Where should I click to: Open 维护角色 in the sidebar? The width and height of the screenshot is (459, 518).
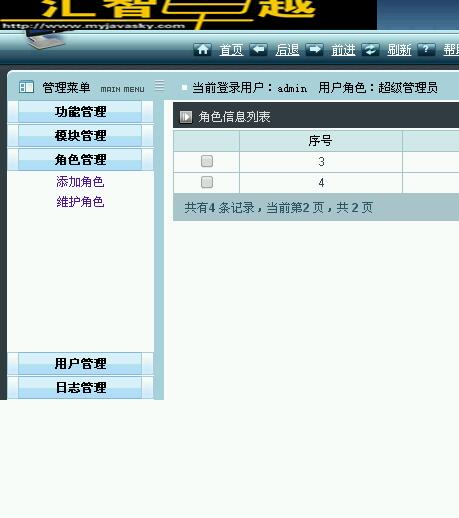(80, 202)
